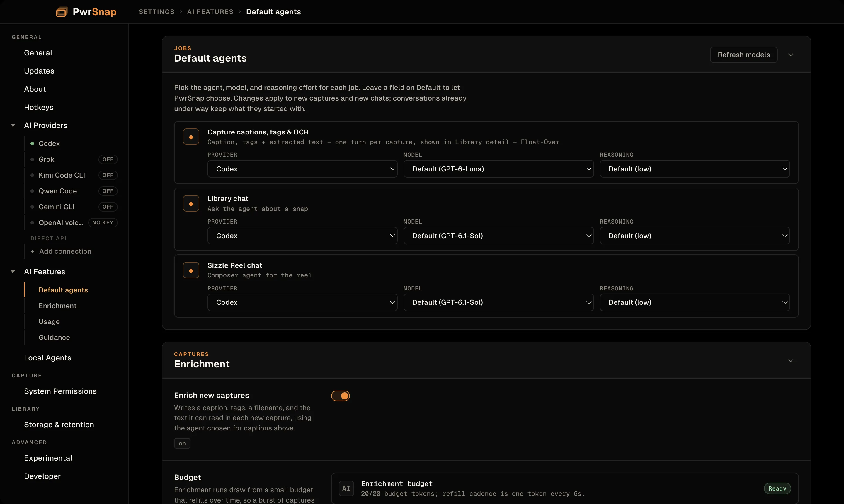Open the Usage sidebar item
Viewport: 844px width, 504px height.
[49, 322]
